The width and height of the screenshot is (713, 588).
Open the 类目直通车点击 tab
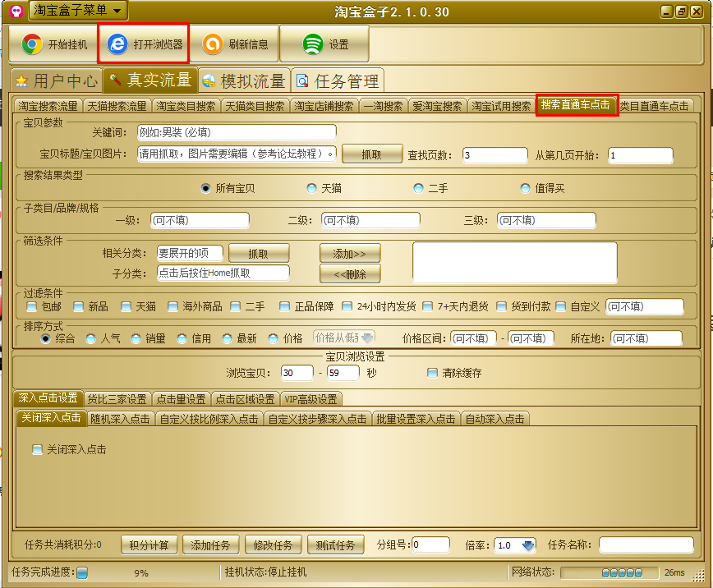click(655, 106)
